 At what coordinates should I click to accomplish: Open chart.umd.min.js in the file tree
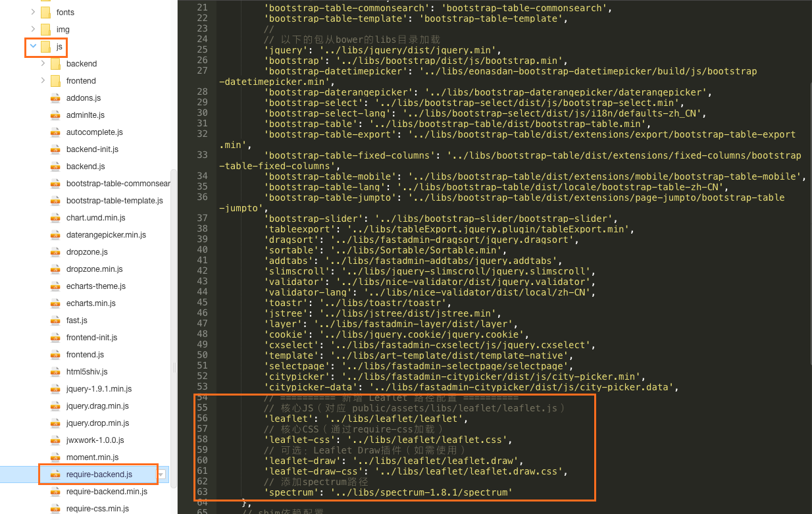pos(96,218)
